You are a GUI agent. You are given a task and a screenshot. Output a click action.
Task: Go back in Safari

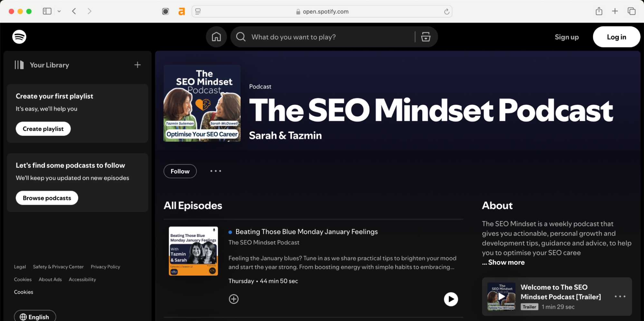[x=74, y=11]
